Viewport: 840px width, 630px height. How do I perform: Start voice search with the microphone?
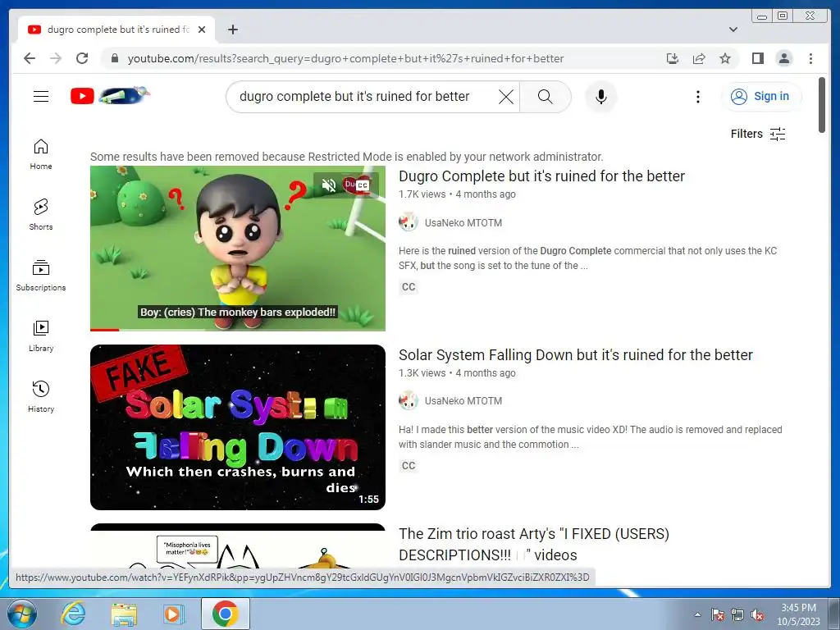pos(601,97)
